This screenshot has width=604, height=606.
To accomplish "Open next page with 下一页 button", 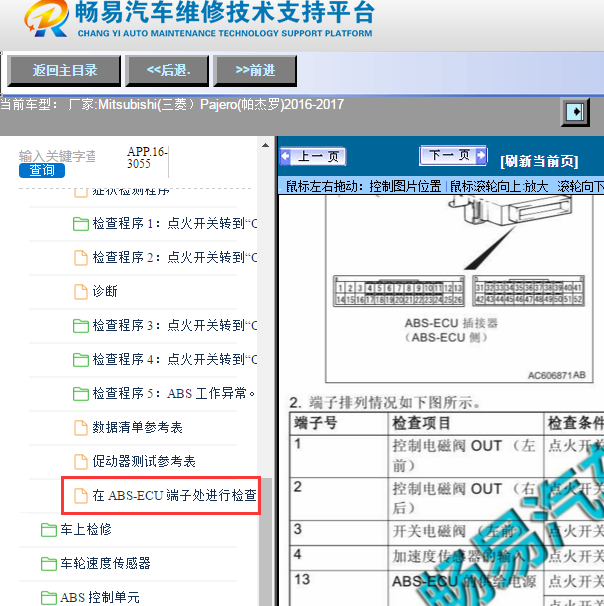I will (453, 156).
